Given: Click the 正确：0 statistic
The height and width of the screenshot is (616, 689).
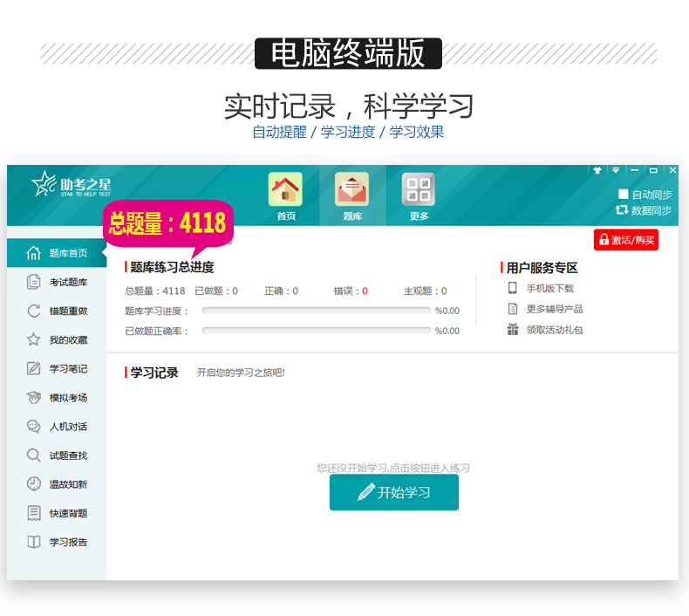Looking at the screenshot, I should (281, 291).
